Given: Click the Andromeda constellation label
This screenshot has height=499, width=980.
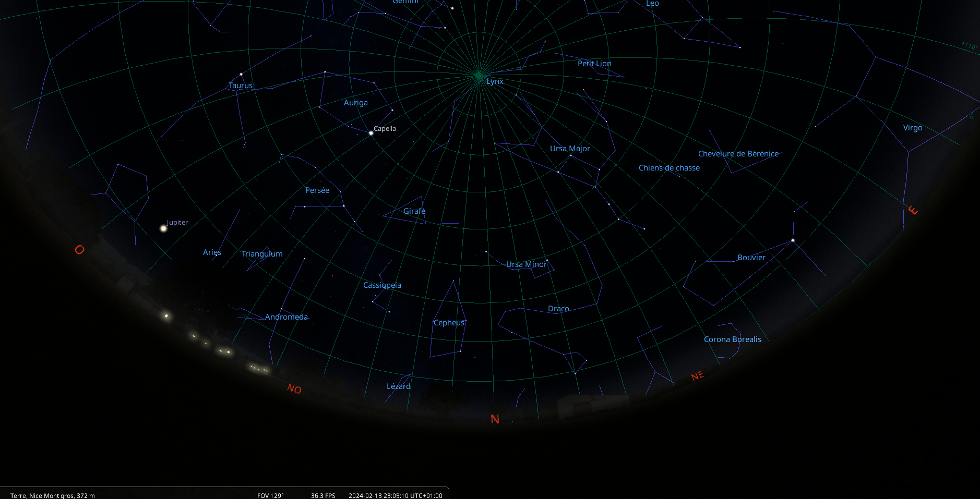Looking at the screenshot, I should (286, 317).
